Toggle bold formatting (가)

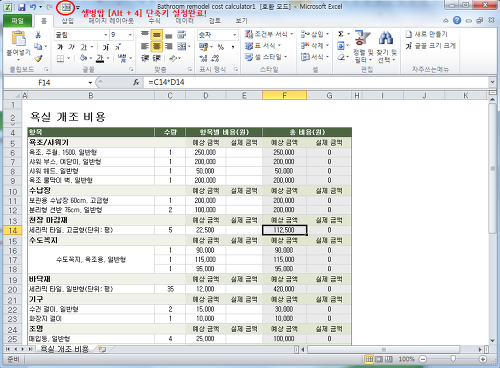click(60, 47)
